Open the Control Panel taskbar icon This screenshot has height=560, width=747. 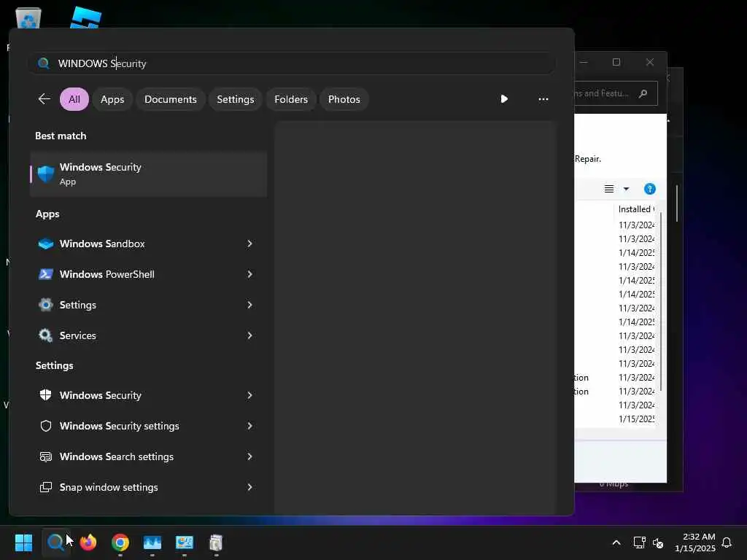pos(185,542)
